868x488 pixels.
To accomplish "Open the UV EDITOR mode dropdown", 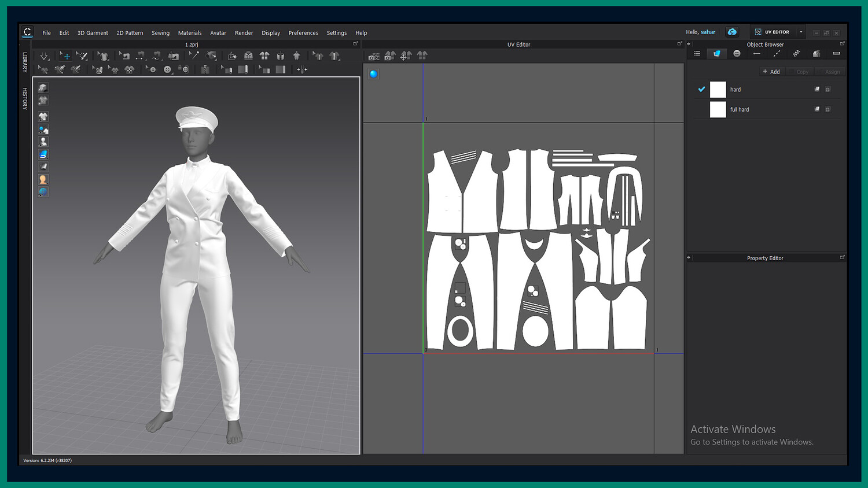I will tap(801, 32).
